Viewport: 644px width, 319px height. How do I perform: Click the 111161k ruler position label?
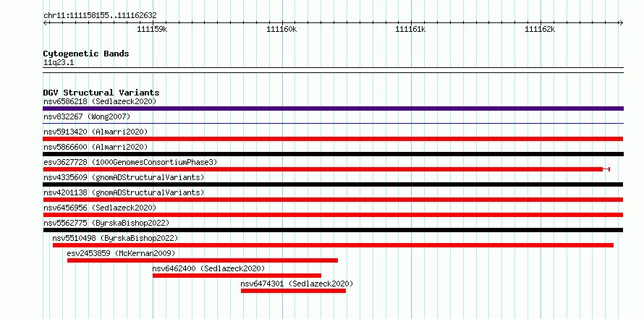tap(410, 30)
